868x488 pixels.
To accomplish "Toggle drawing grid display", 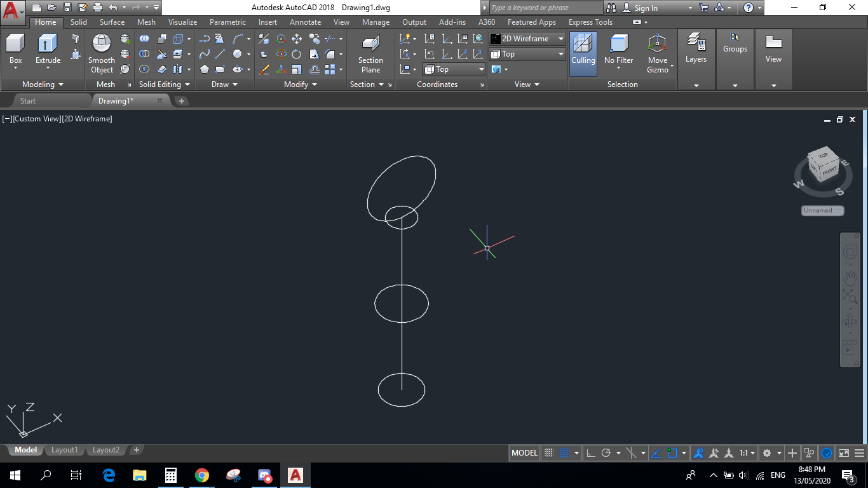I will coord(550,453).
